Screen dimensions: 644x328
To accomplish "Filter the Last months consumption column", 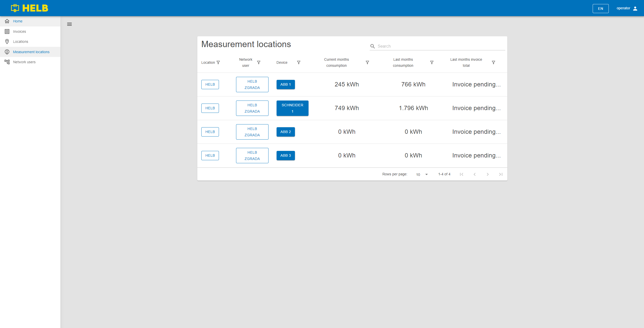I will coord(432,62).
